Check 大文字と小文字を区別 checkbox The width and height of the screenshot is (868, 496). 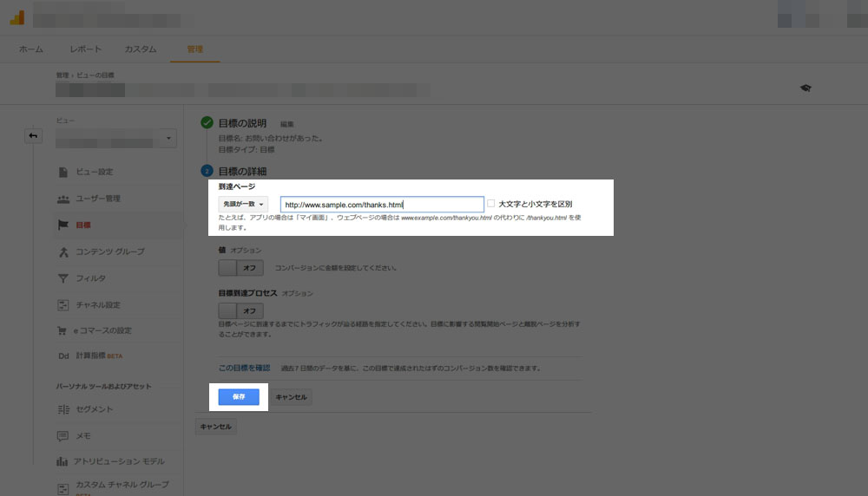pyautogui.click(x=490, y=204)
